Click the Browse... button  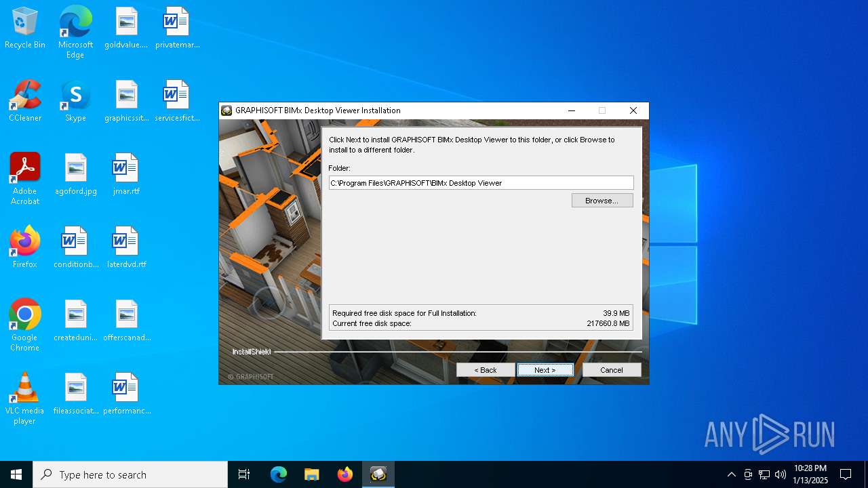click(602, 201)
